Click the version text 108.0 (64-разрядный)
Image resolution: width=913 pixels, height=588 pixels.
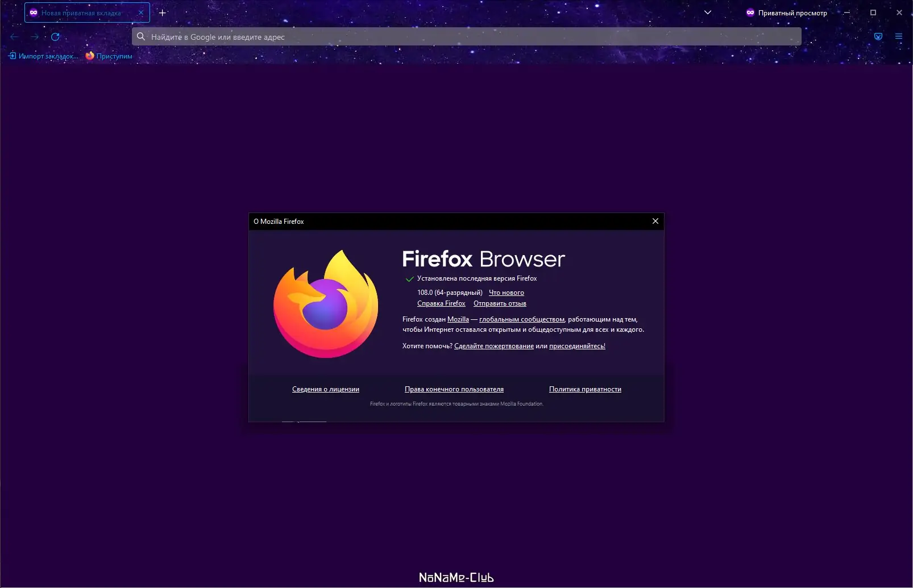click(450, 293)
